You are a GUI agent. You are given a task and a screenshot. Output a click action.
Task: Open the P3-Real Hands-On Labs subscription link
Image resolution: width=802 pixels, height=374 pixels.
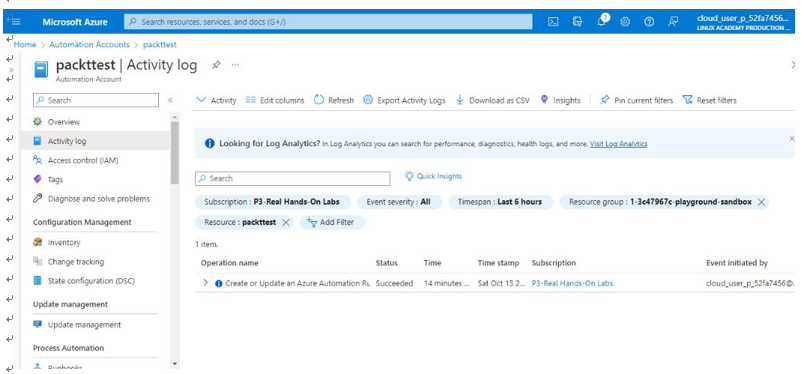pos(572,283)
